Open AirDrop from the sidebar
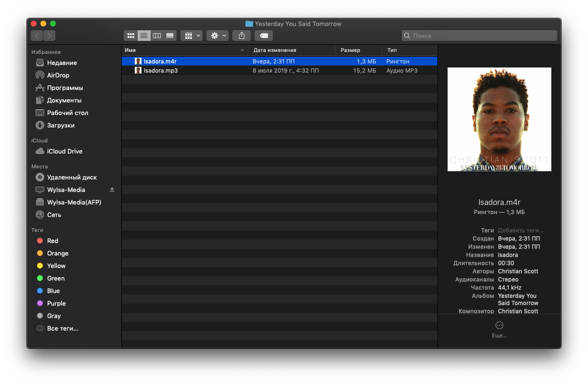The width and height of the screenshot is (588, 384). click(58, 75)
